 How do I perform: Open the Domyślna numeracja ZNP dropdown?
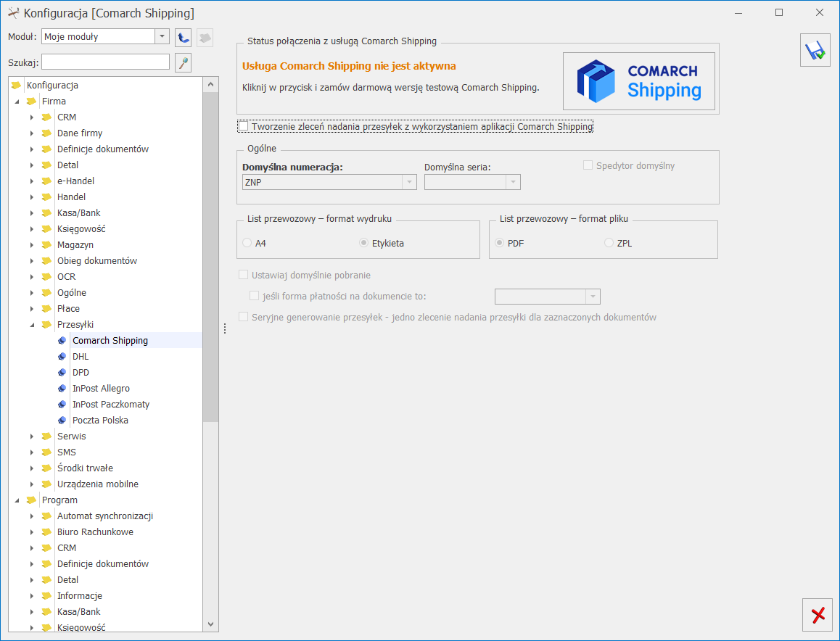coord(409,182)
